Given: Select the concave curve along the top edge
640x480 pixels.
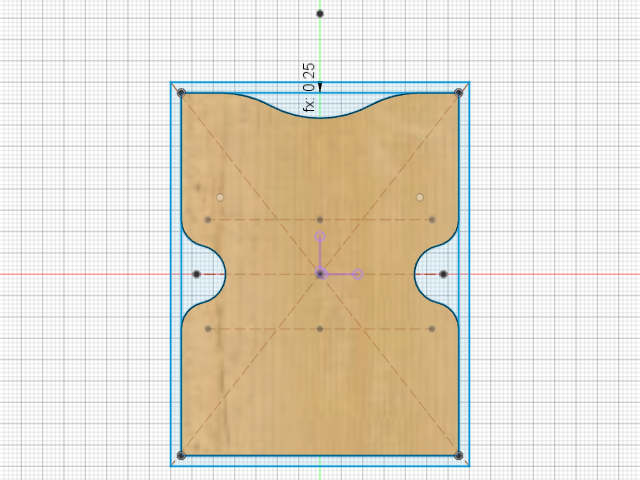Looking at the screenshot, I should (x=320, y=118).
